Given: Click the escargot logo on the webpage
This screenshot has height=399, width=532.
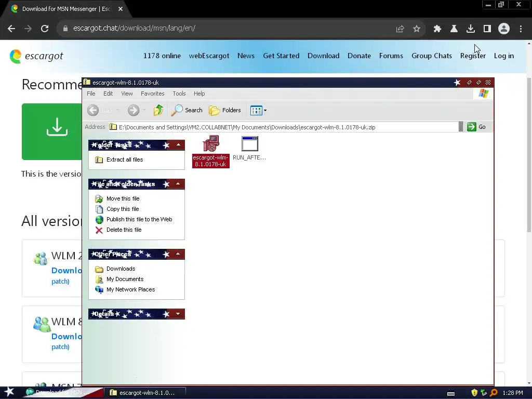Looking at the screenshot, I should coord(36,56).
